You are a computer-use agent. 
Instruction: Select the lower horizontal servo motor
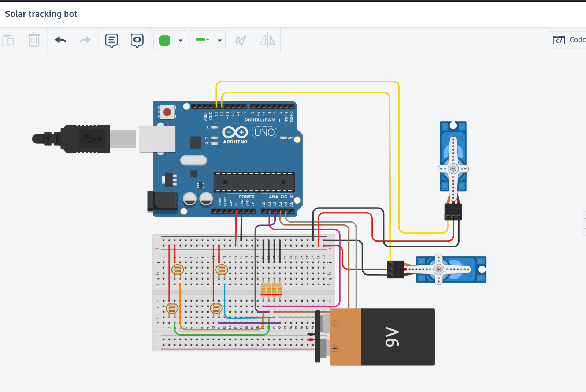click(450, 270)
